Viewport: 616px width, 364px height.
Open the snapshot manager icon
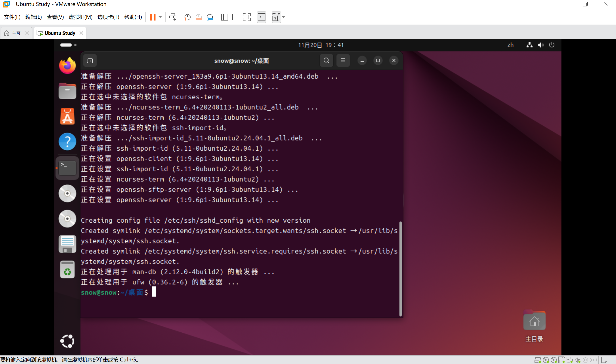tap(210, 17)
